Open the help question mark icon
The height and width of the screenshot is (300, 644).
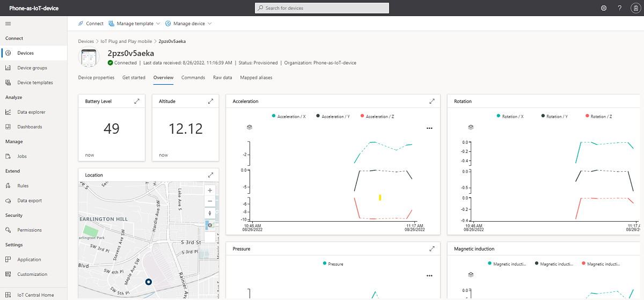coord(619,8)
